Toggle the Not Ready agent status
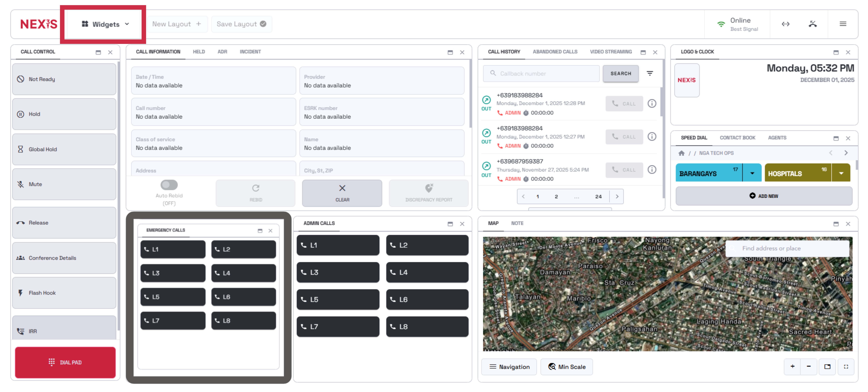 64,79
